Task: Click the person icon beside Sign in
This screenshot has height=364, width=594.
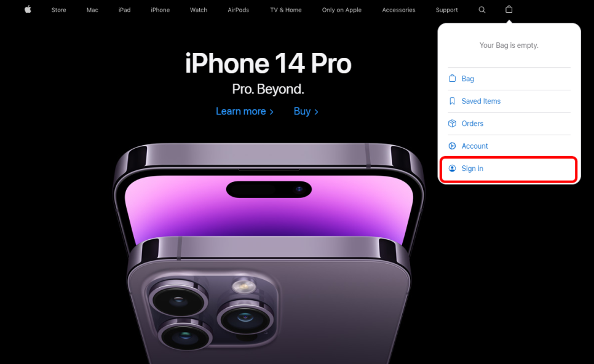Action: coord(452,168)
